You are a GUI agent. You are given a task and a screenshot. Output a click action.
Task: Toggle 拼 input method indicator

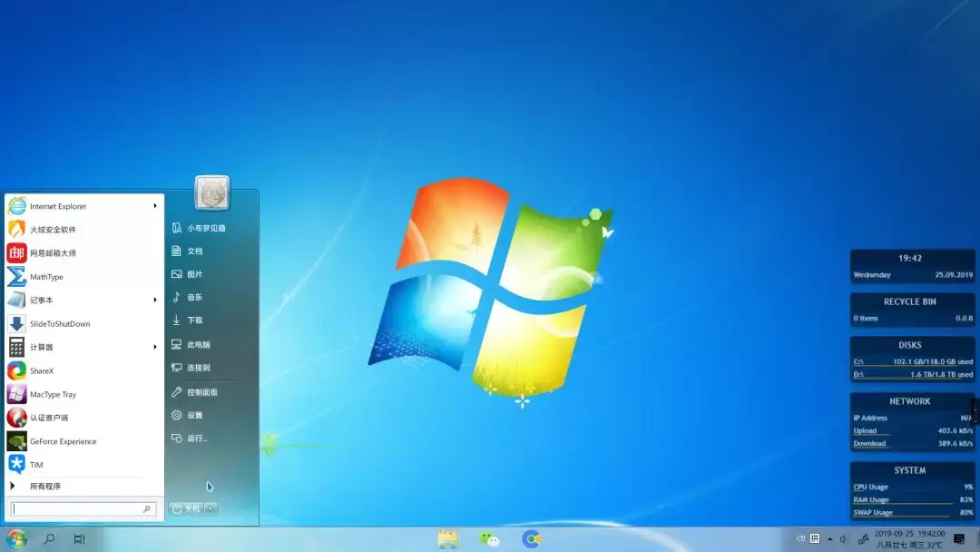tap(815, 538)
